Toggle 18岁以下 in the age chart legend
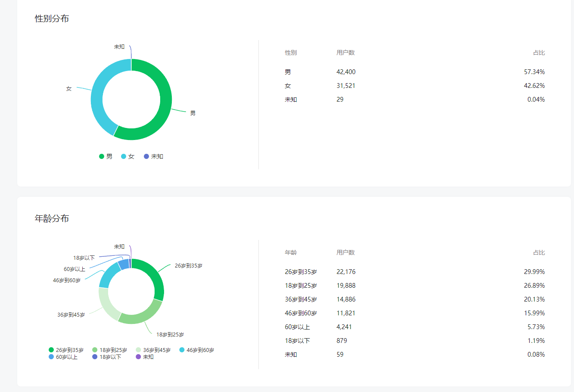 pos(107,357)
